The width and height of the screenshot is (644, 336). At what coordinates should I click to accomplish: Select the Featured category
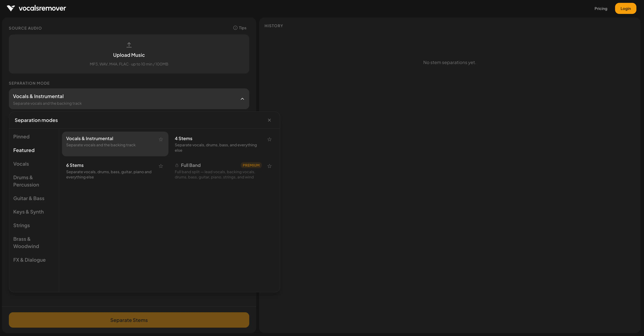click(x=24, y=150)
